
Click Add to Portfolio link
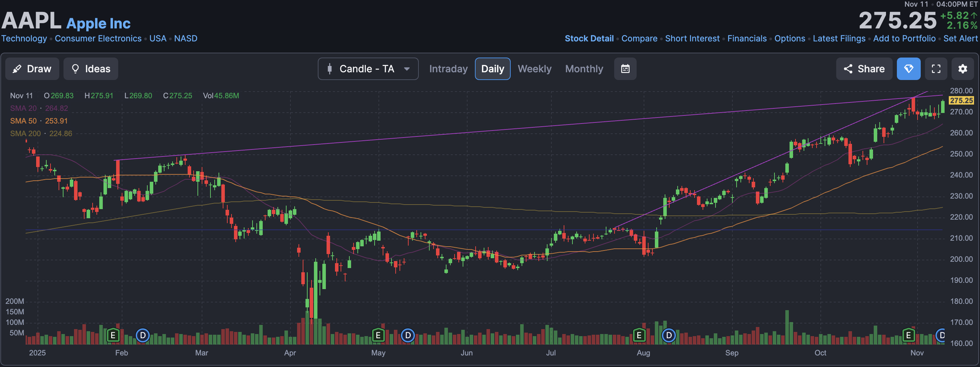pos(904,39)
